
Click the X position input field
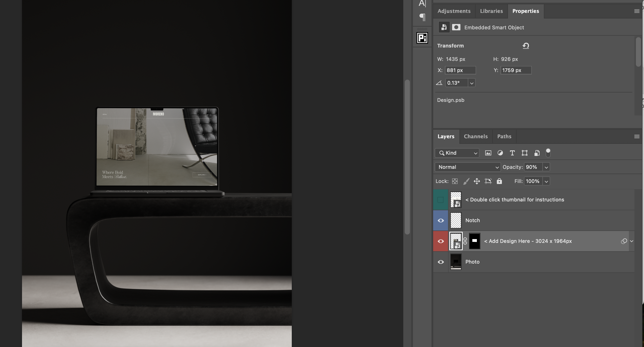(460, 70)
